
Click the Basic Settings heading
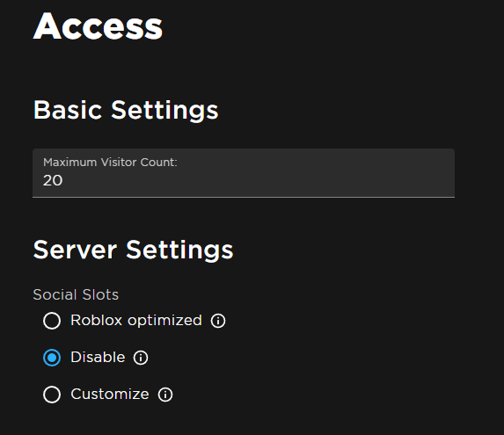pyautogui.click(x=126, y=111)
